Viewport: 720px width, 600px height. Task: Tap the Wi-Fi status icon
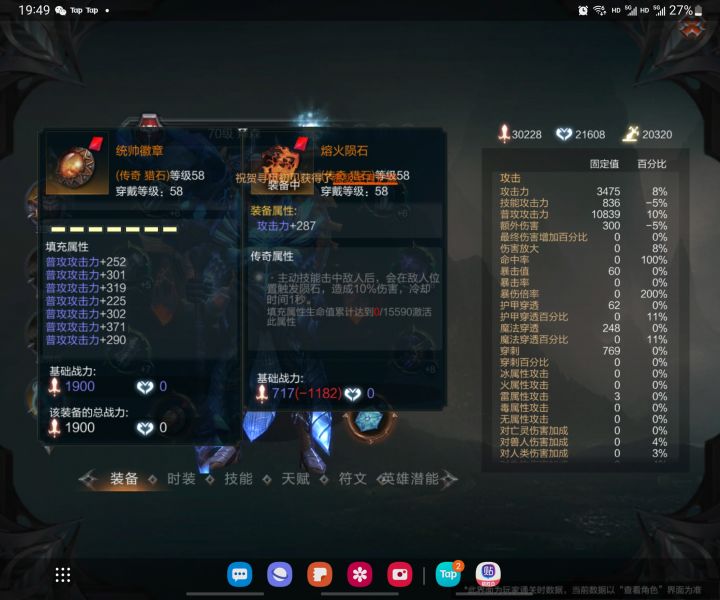(599, 10)
